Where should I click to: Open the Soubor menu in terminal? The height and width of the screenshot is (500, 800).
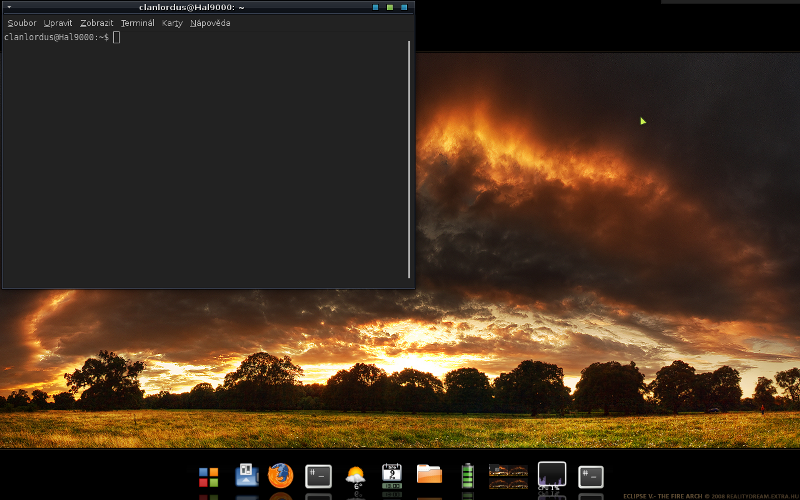coord(22,23)
